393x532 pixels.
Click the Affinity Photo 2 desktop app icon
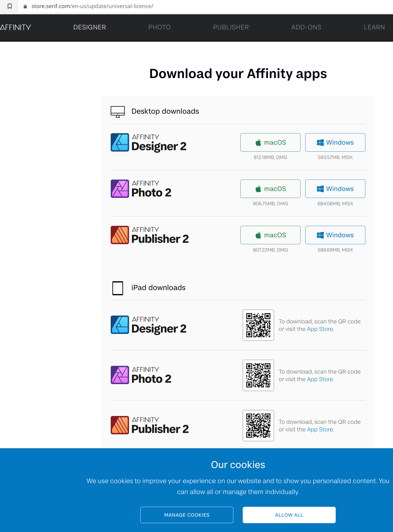coord(120,189)
